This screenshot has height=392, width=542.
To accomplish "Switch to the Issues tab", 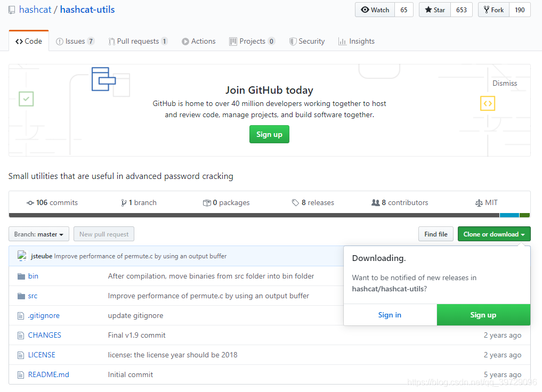I will (x=75, y=41).
